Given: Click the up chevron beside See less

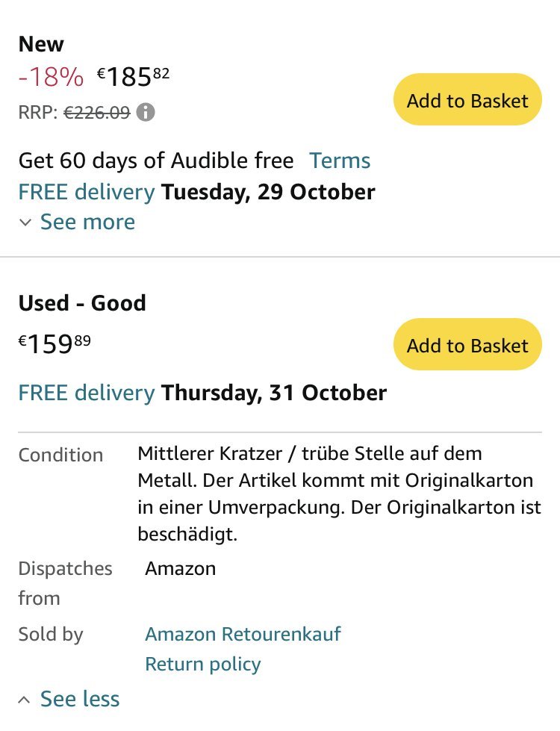Looking at the screenshot, I should (x=25, y=700).
